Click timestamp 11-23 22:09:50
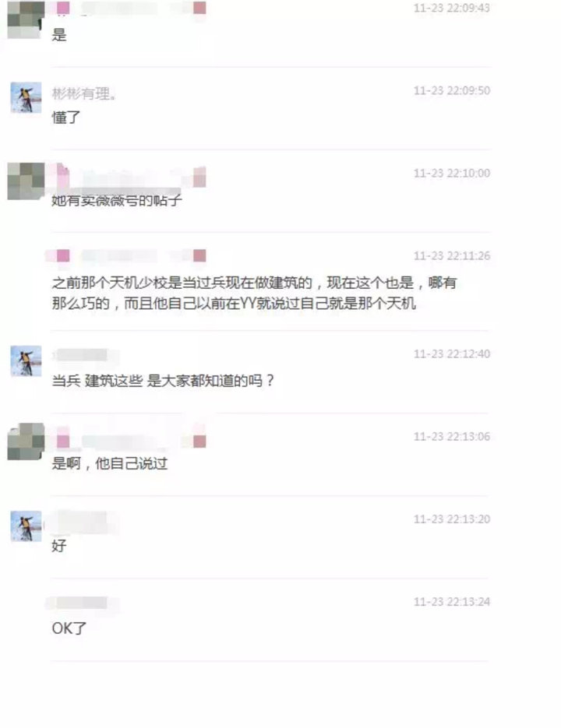Viewport: 561px width, 728px height. [x=452, y=90]
